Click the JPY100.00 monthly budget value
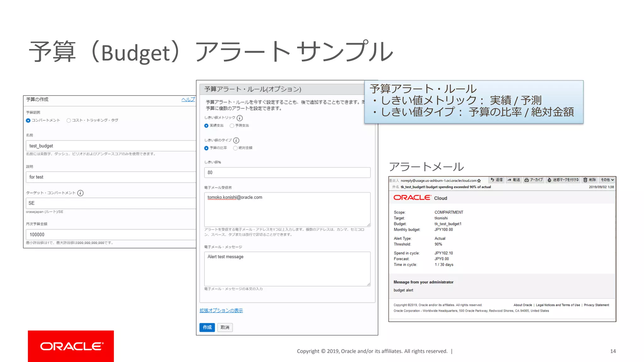This screenshot has width=644, height=362. click(444, 230)
